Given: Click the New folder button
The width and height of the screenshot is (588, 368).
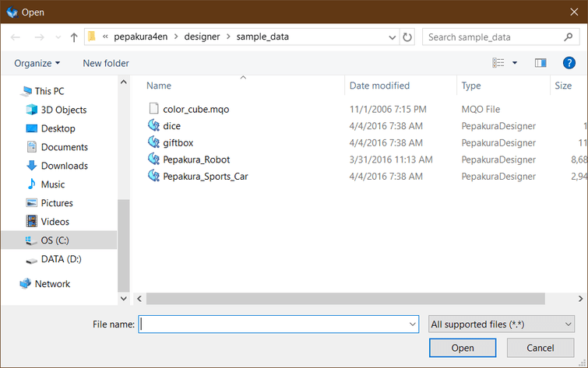Looking at the screenshot, I should click(106, 63).
